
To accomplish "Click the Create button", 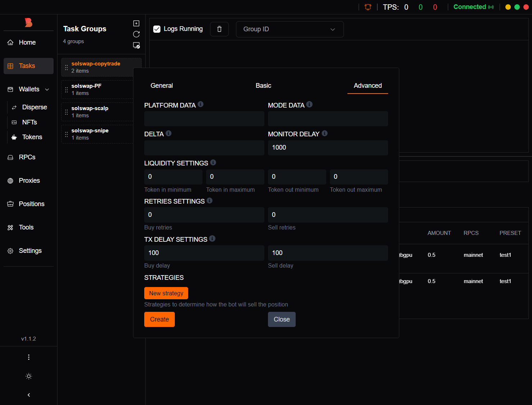I will point(159,319).
